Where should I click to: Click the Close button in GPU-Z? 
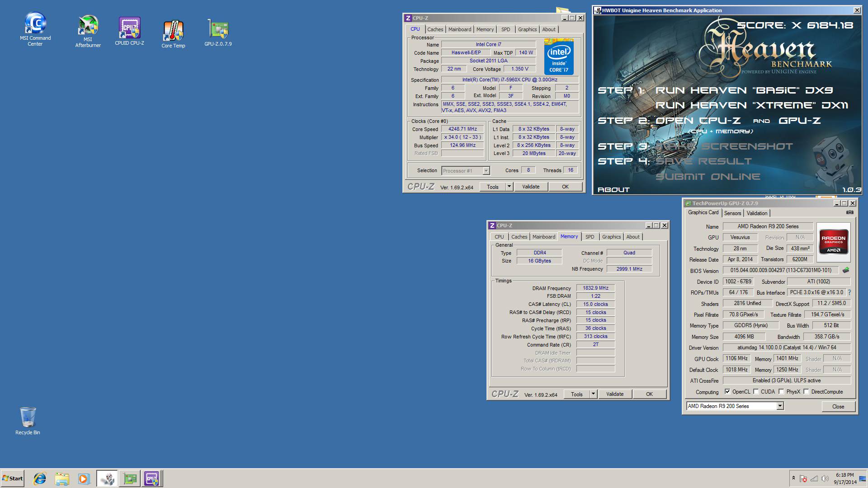pyautogui.click(x=838, y=406)
